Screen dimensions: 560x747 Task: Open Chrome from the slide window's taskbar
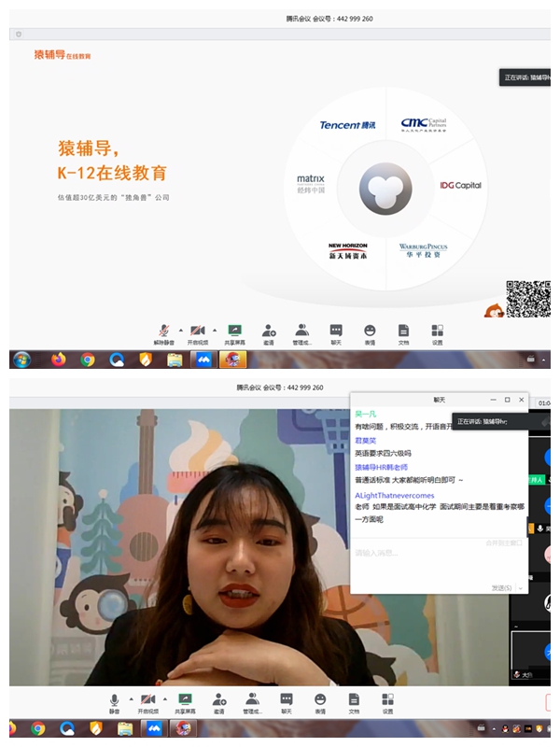click(x=87, y=359)
